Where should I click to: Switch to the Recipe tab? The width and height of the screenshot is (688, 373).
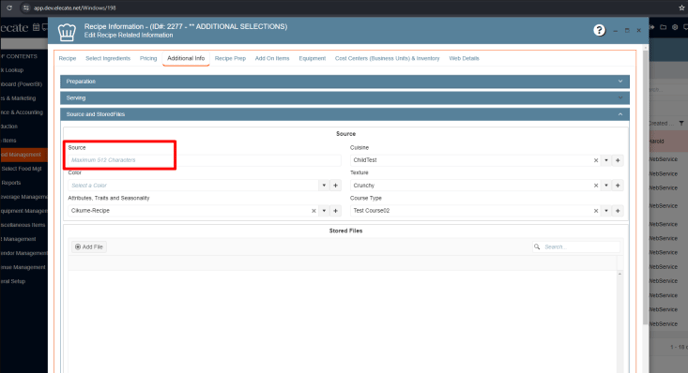[x=67, y=58]
